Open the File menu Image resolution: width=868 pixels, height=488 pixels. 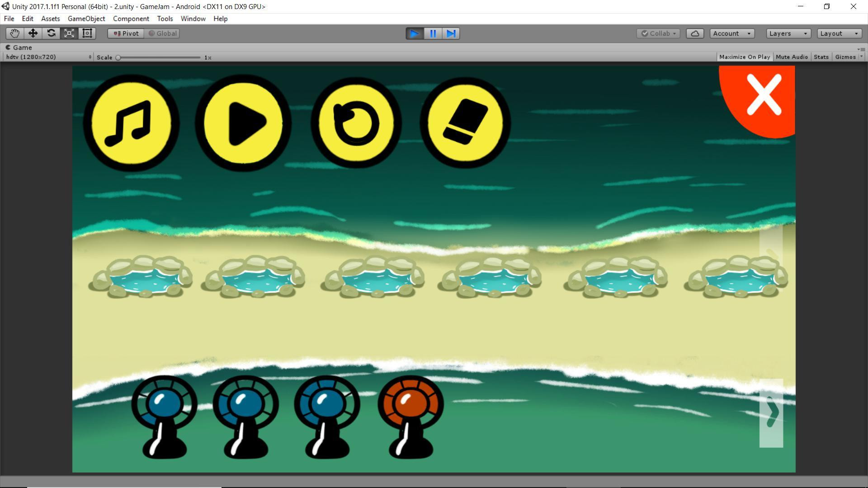pyautogui.click(x=9, y=19)
